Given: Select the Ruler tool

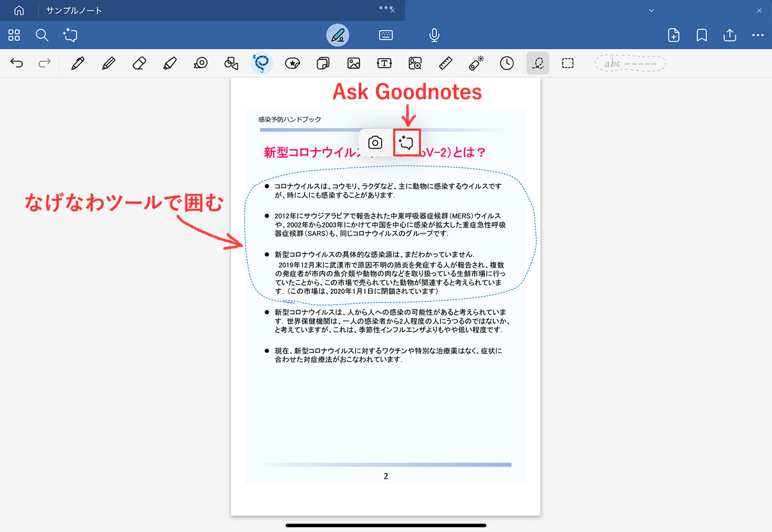Looking at the screenshot, I should [x=446, y=63].
